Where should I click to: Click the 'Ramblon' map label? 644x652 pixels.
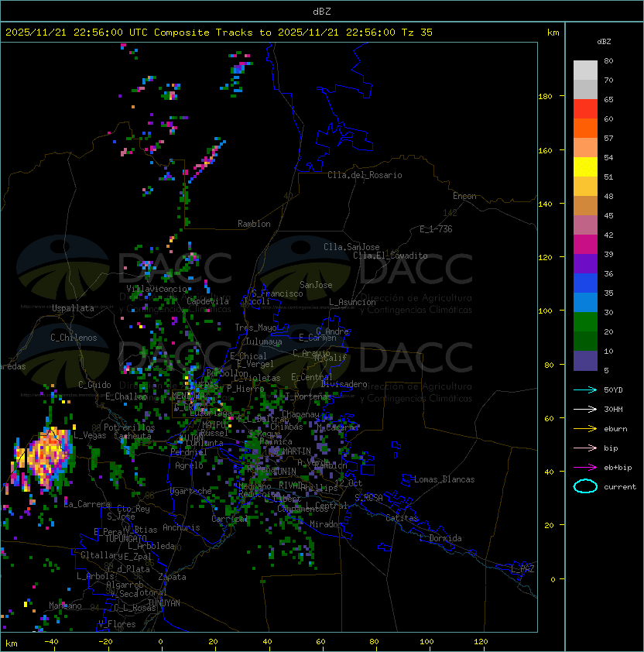[254, 224]
